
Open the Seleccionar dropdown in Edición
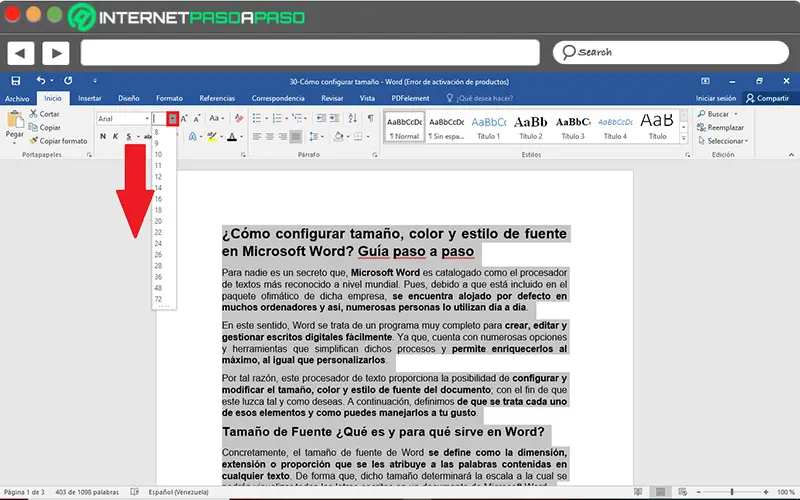click(725, 141)
